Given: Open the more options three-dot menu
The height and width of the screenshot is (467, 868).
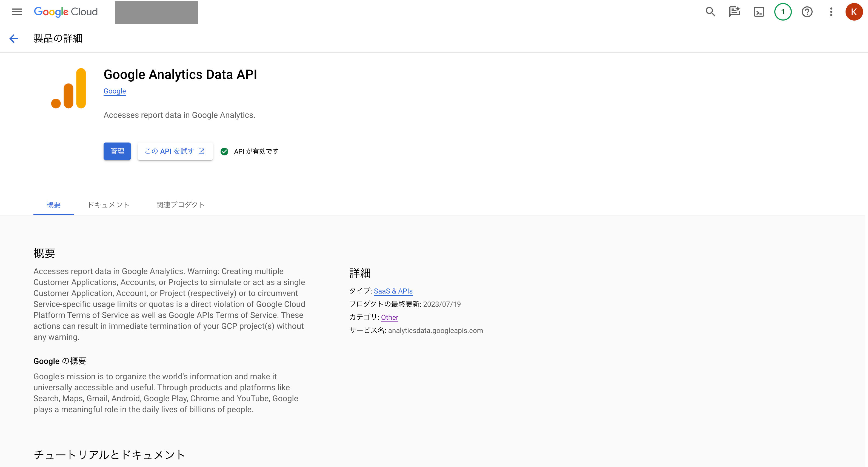Looking at the screenshot, I should (x=831, y=12).
